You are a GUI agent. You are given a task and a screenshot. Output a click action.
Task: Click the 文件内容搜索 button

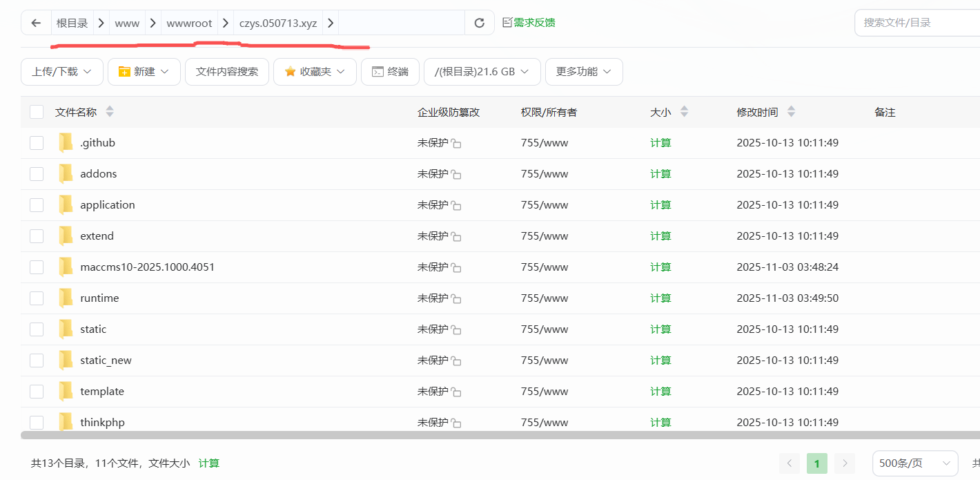227,72
